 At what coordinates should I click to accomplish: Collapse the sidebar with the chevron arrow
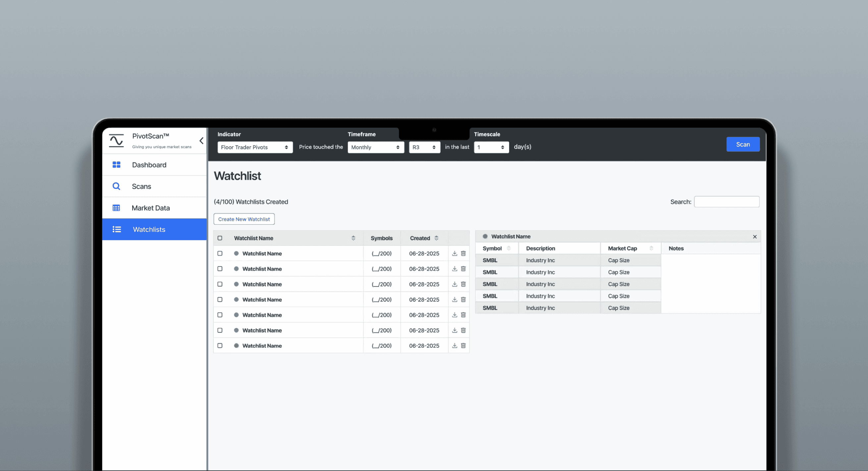click(201, 140)
